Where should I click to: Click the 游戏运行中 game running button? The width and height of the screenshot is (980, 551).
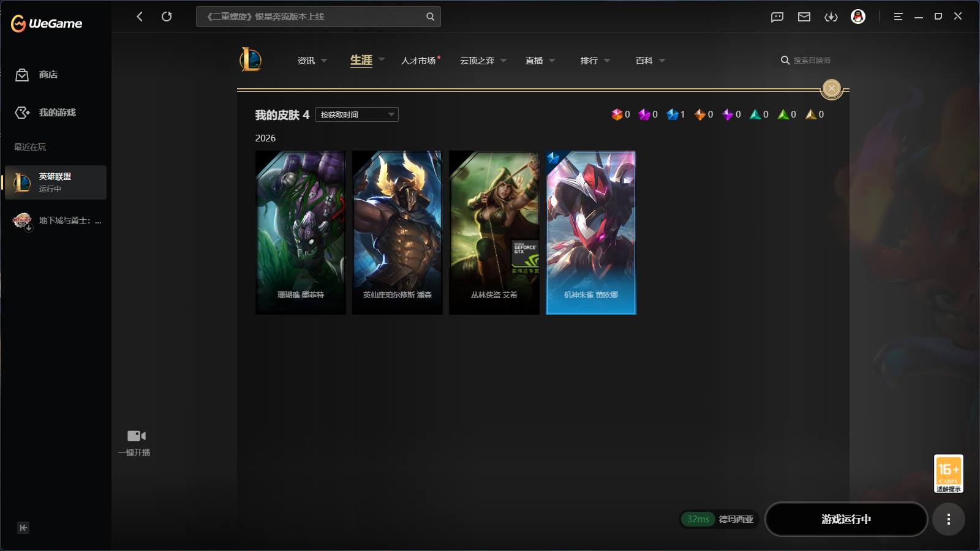tap(846, 519)
